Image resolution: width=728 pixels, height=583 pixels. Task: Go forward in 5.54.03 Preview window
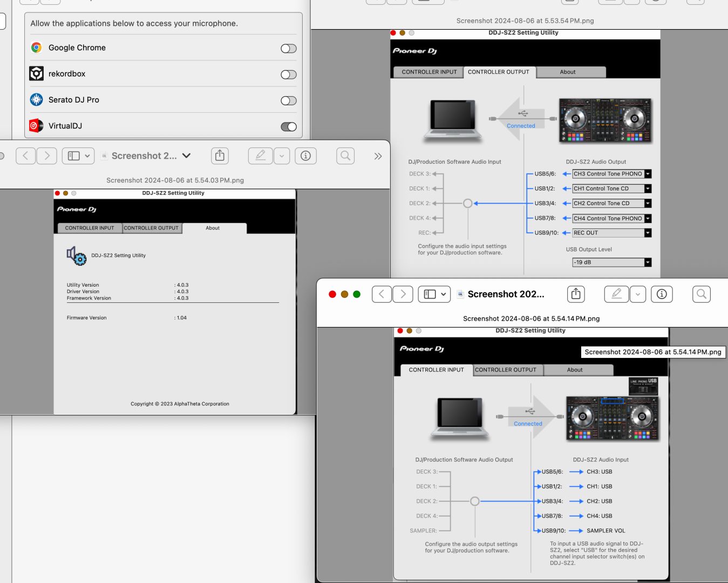click(x=47, y=156)
